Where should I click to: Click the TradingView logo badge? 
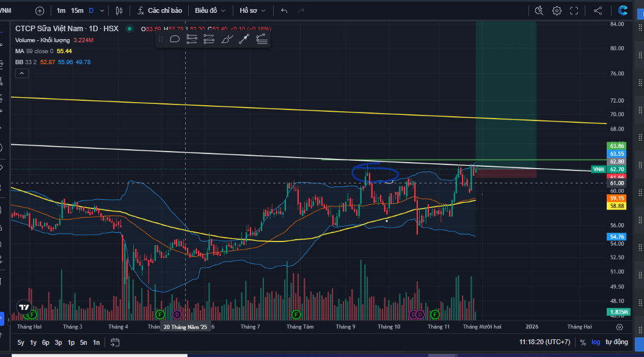[x=24, y=307]
